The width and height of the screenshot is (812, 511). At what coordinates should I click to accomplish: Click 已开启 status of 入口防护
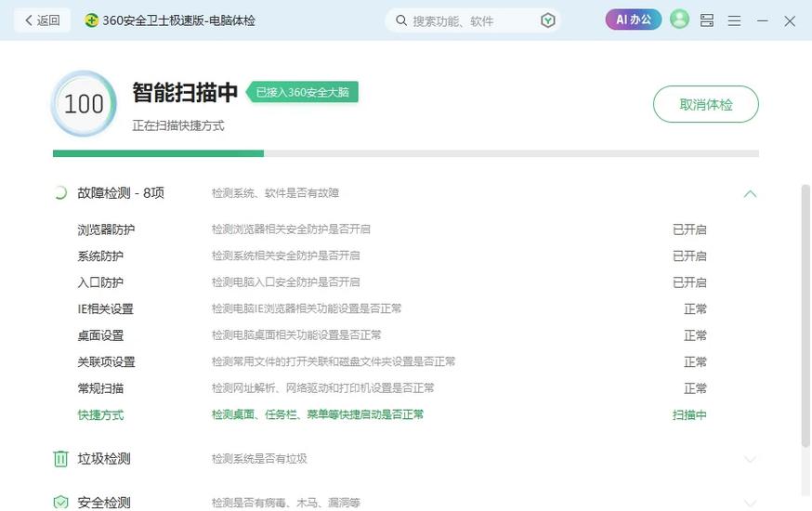point(689,282)
